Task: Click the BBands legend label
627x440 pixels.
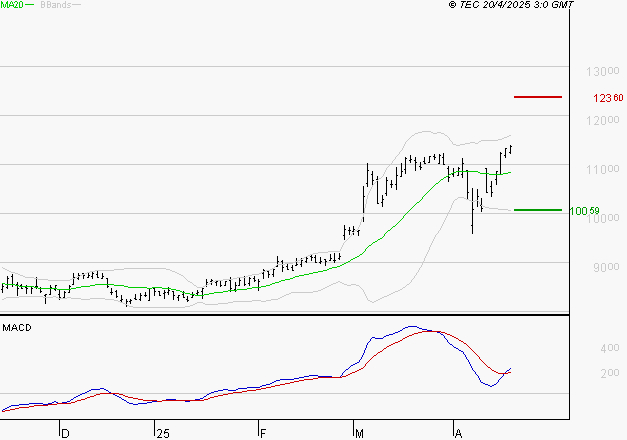Action: tap(56, 5)
